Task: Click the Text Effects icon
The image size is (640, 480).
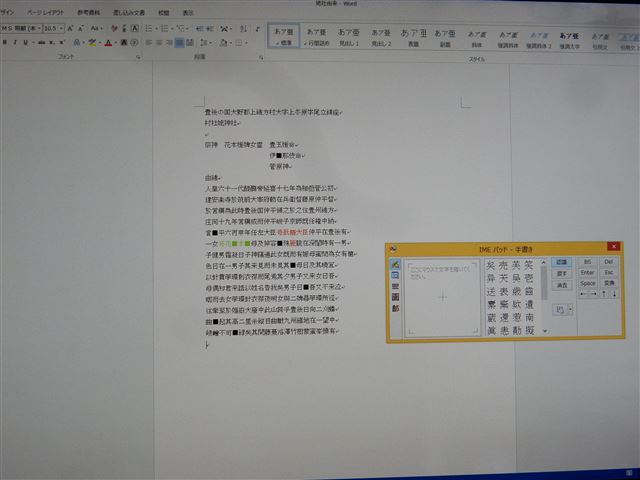Action: coord(77,42)
